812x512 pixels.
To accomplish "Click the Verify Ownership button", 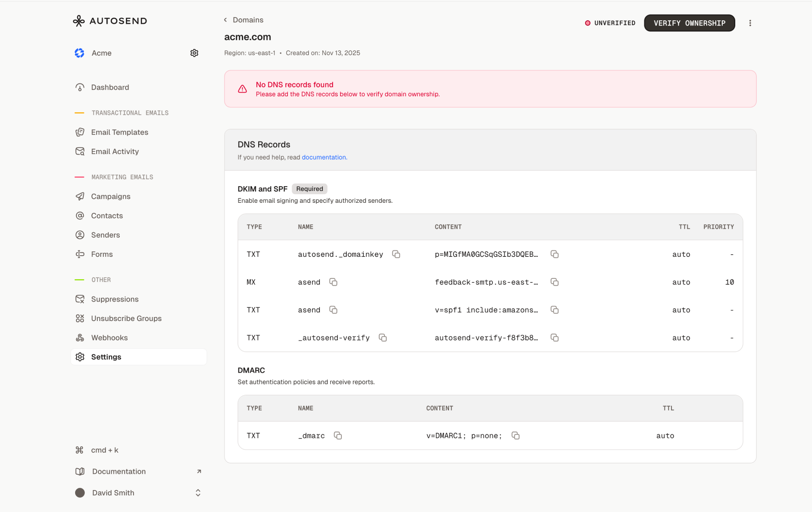I will pos(689,23).
